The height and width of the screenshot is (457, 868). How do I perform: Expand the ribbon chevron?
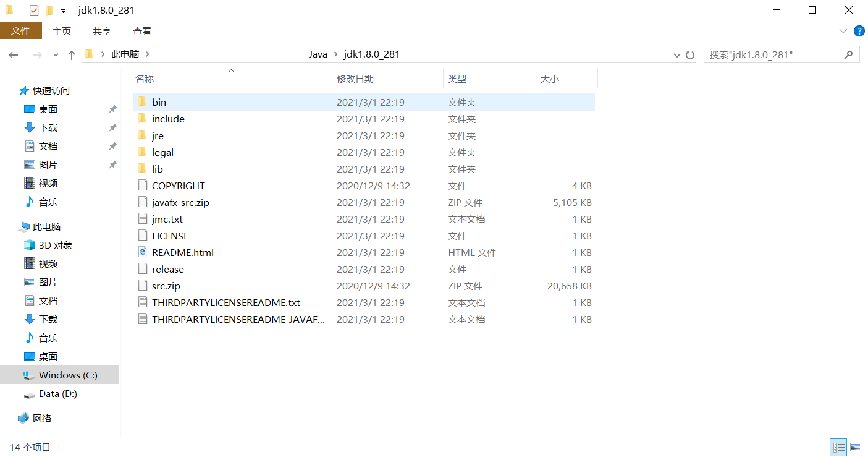[843, 31]
